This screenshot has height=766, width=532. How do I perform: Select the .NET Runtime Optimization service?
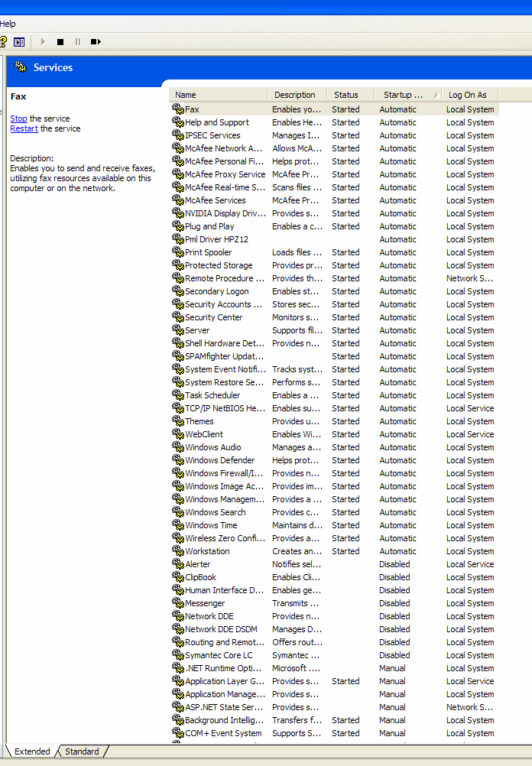tap(334, 668)
